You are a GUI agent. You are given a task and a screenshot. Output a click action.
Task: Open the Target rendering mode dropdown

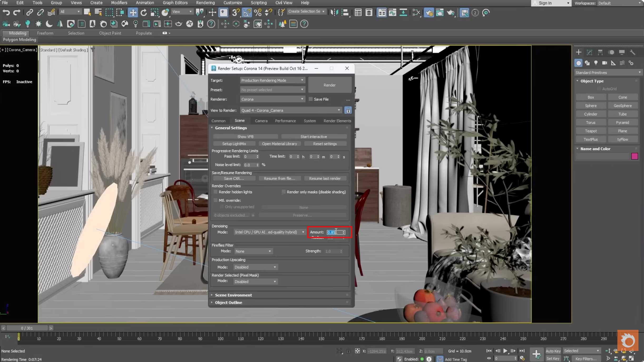tap(272, 80)
